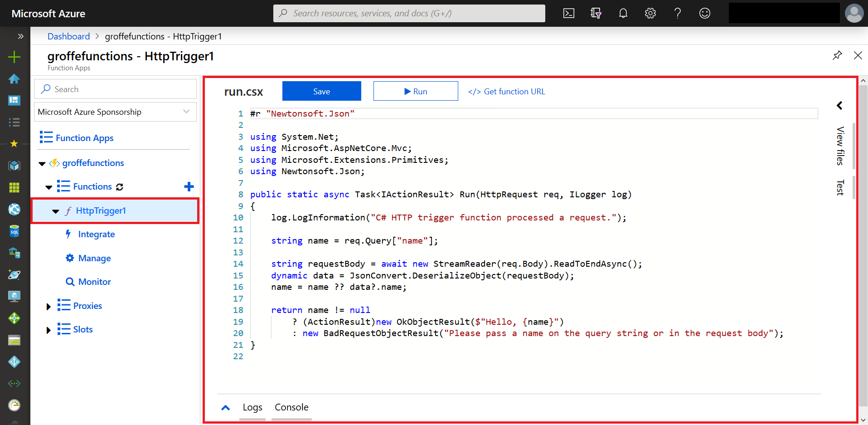Open the notifications bell

(623, 13)
